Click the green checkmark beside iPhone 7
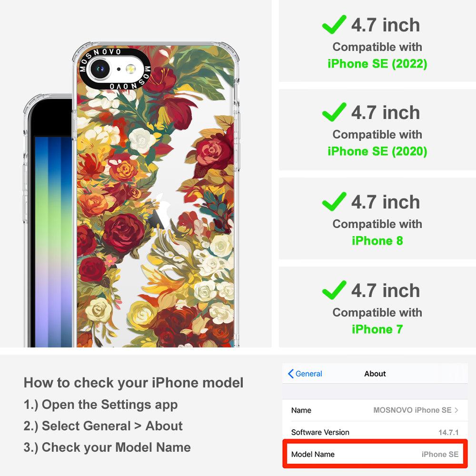The width and height of the screenshot is (476, 476). click(334, 290)
